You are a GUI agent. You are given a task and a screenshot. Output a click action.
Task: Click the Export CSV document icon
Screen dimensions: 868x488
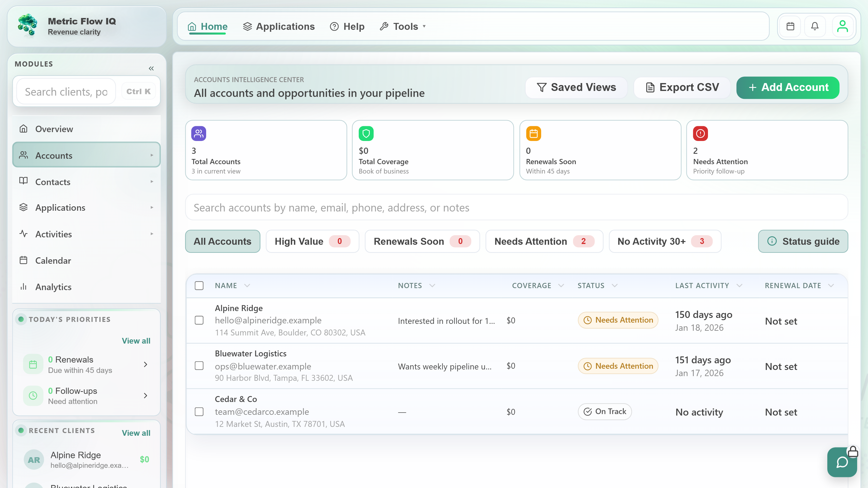click(650, 87)
